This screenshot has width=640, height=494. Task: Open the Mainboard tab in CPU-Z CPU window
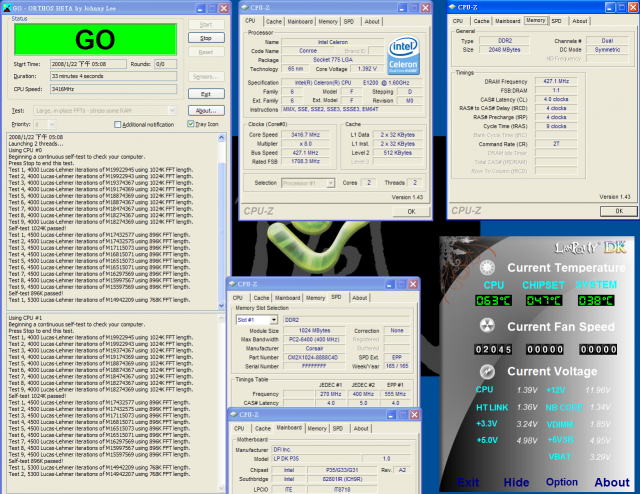coord(300,22)
